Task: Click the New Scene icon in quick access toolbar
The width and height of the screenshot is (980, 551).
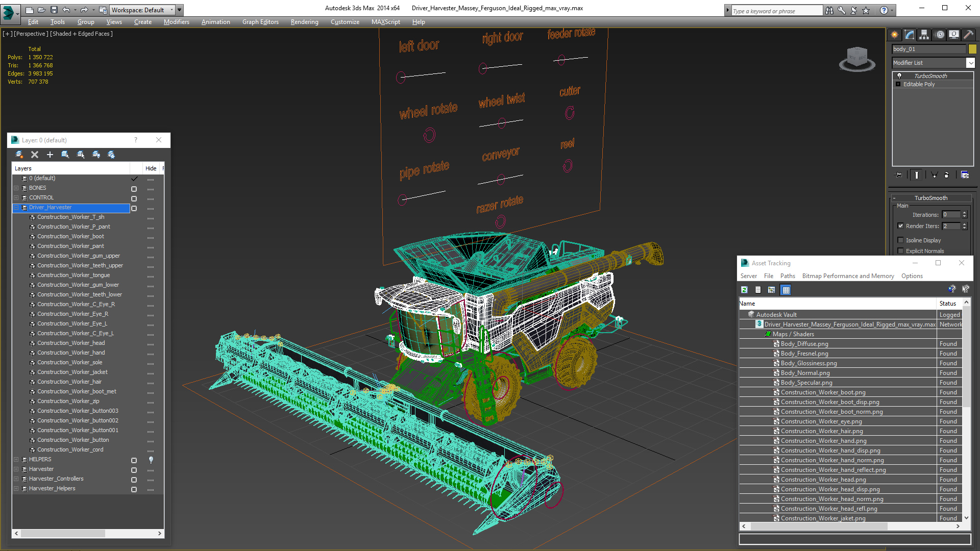Action: point(30,10)
